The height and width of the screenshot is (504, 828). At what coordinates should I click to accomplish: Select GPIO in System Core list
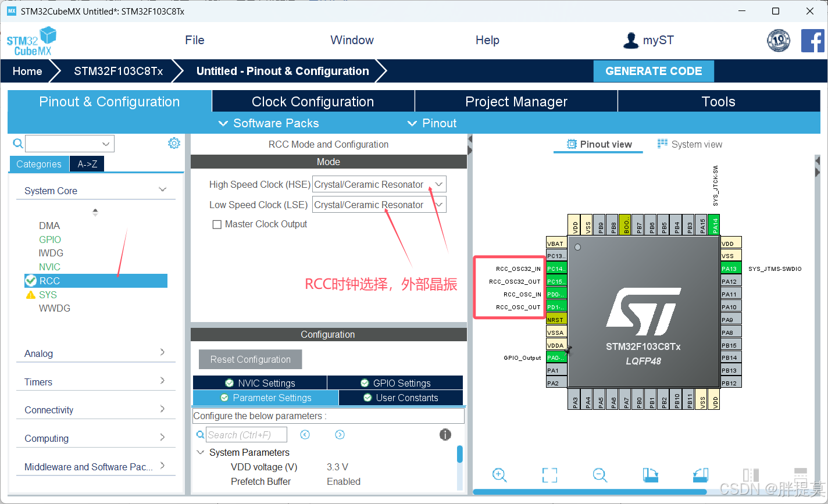coord(50,240)
